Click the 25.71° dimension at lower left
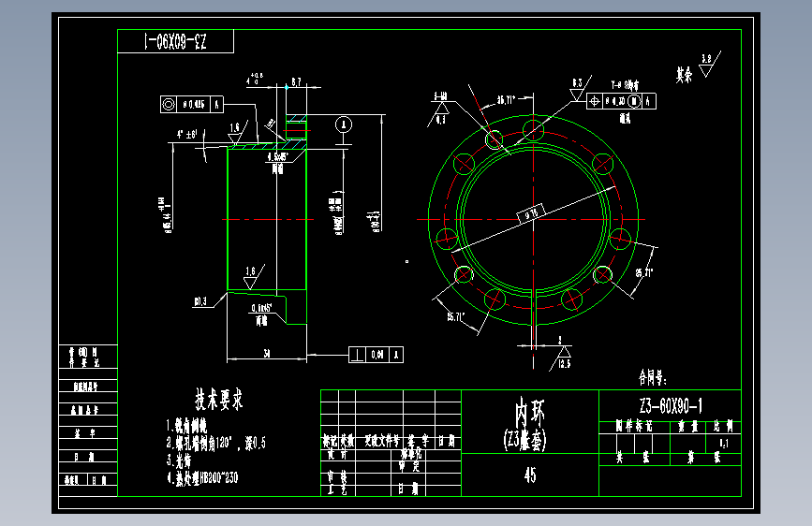Viewport: 812px width, 526px height. pyautogui.click(x=456, y=317)
